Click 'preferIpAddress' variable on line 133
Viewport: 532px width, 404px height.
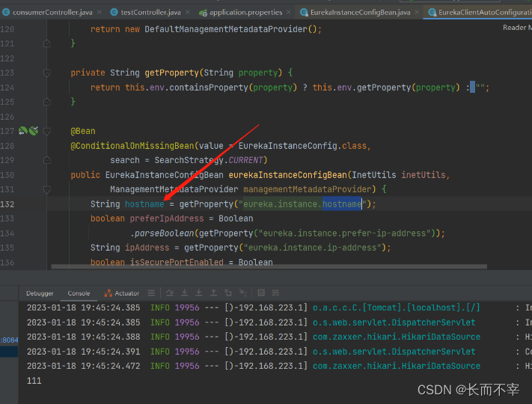tap(167, 218)
